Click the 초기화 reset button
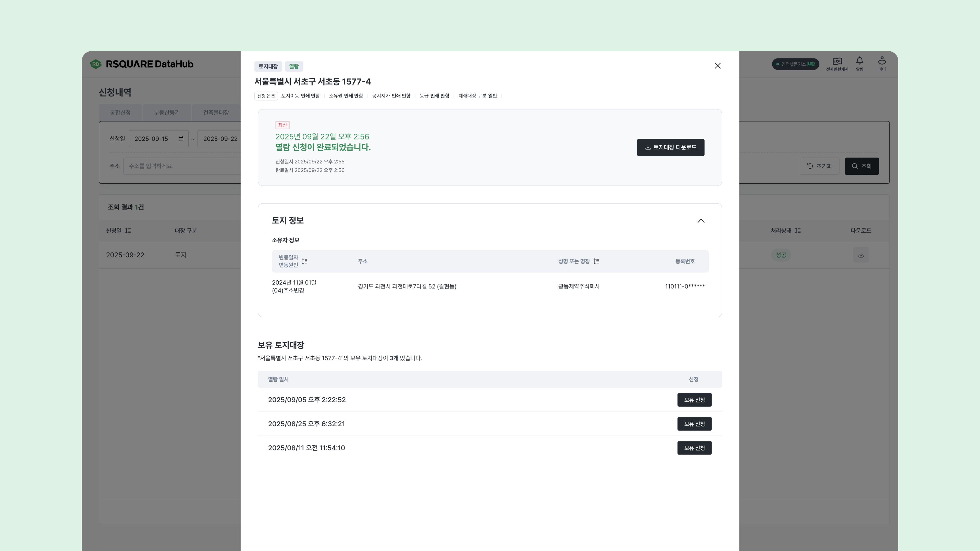 click(819, 166)
